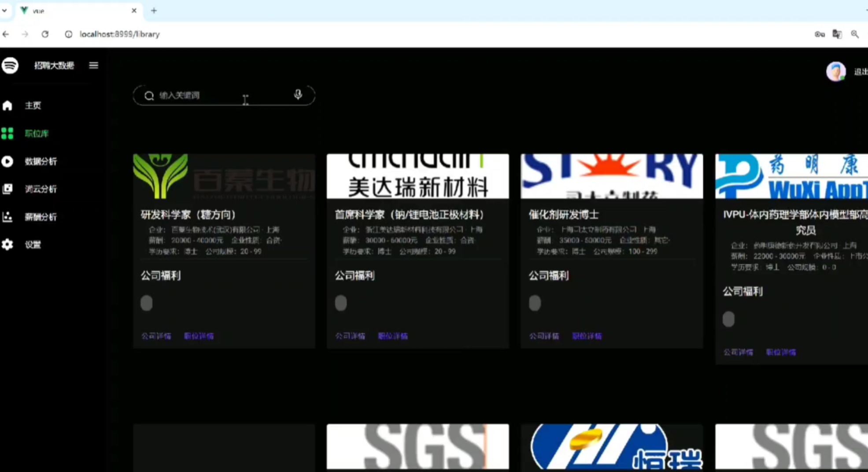
Task: Open 词云分析 from the sidebar
Action: pyautogui.click(x=41, y=189)
